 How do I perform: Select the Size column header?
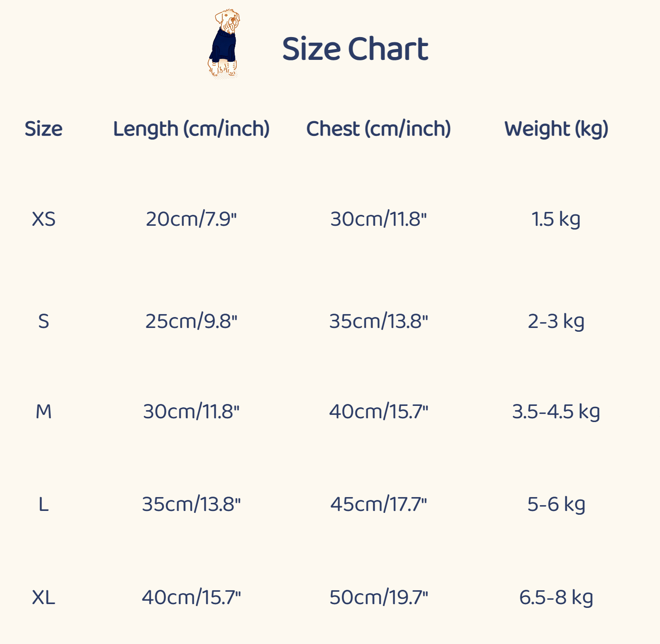tap(43, 129)
